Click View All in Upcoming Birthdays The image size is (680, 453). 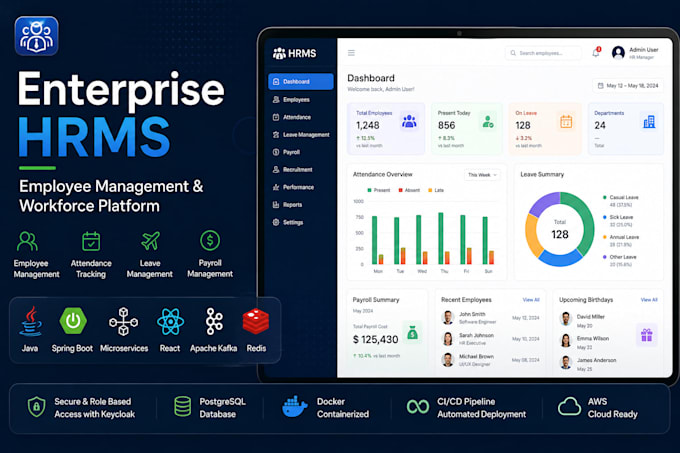pyautogui.click(x=649, y=300)
